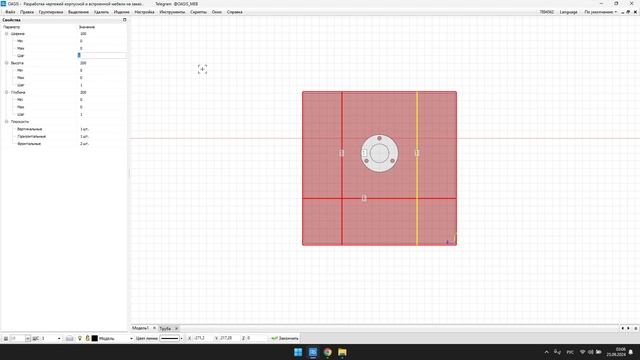Click the handle on the horizontal red line

364,198
